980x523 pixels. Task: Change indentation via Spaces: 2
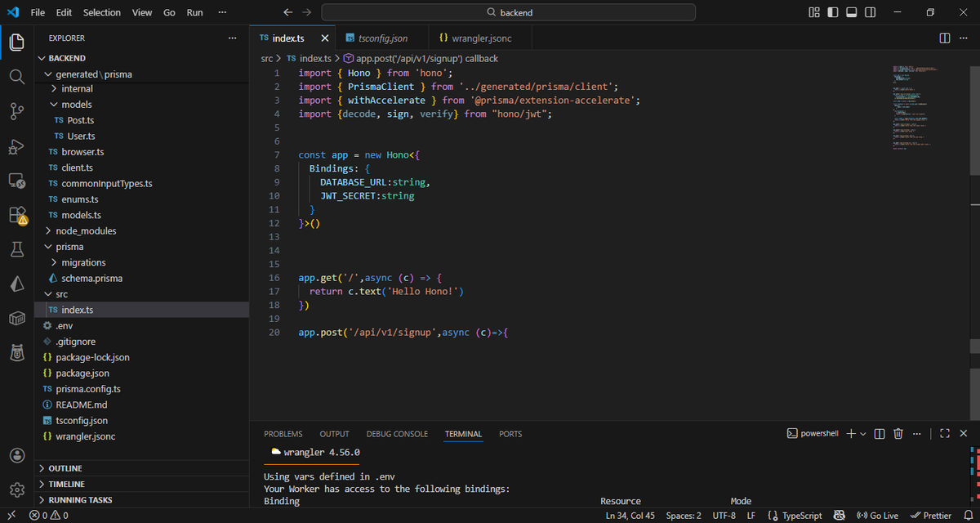pos(684,516)
